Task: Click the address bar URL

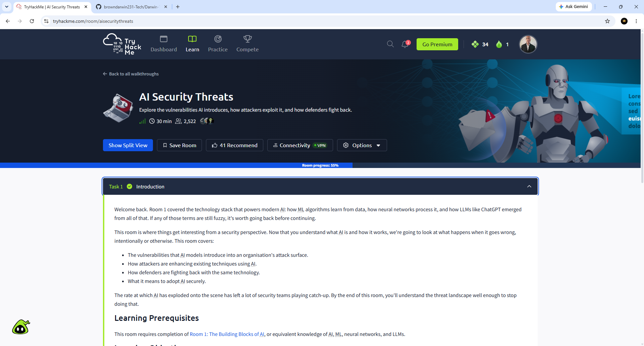Action: (93, 21)
